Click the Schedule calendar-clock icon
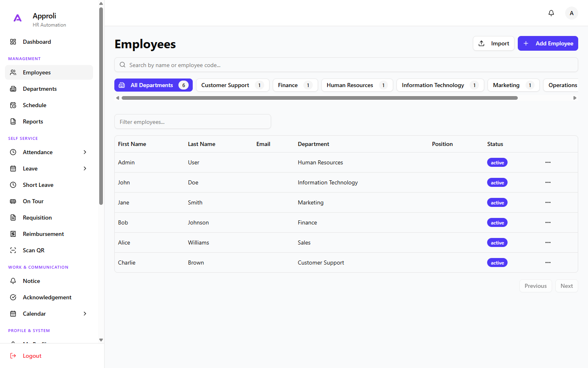The width and height of the screenshot is (588, 368). tap(13, 105)
